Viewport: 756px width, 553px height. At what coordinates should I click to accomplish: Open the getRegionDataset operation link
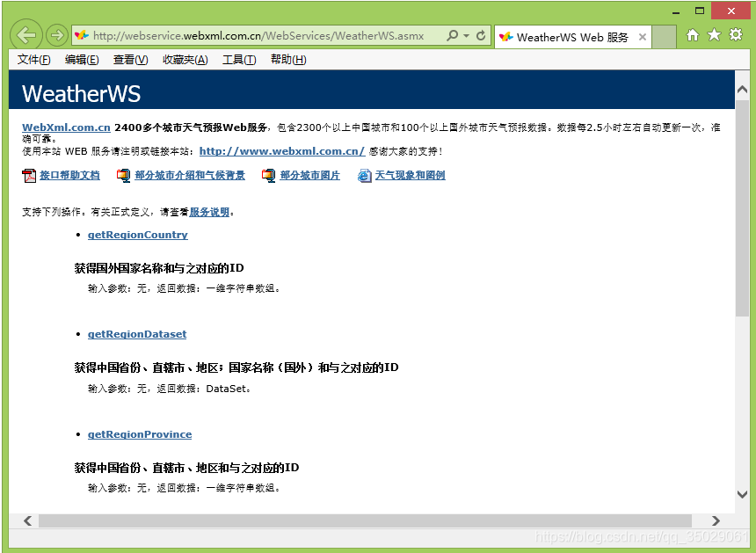tap(137, 334)
